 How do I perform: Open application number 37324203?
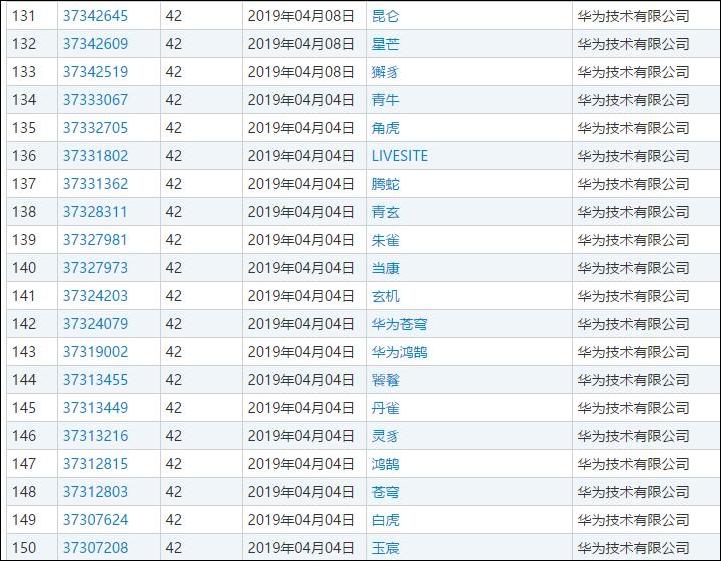(95, 296)
